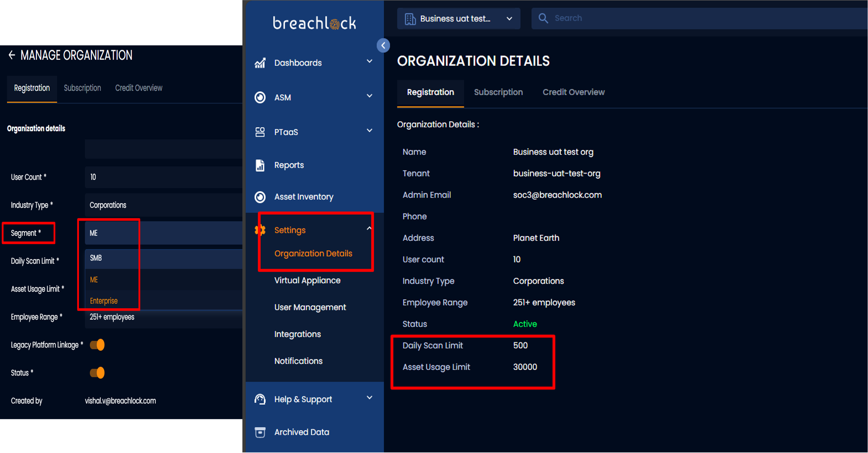Click the ASM circular icon in sidebar
868x453 pixels.
[260, 97]
